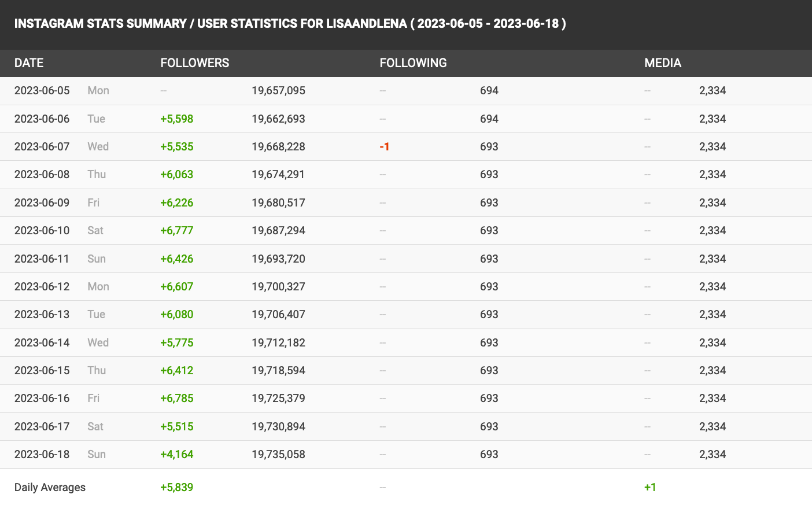Click the FOLLOWERS column header

pyautogui.click(x=195, y=63)
